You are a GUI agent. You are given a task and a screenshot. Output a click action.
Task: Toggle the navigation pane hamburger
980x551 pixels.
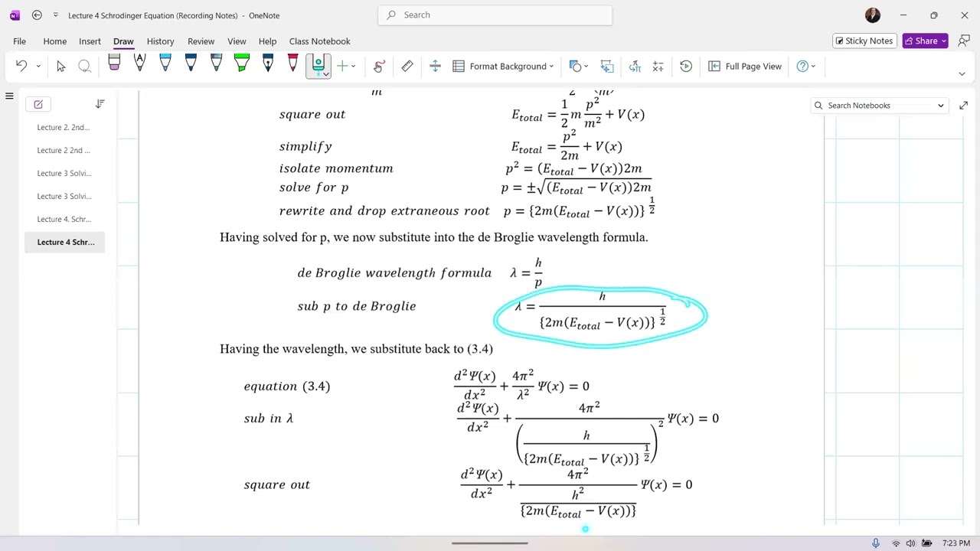[x=9, y=96]
